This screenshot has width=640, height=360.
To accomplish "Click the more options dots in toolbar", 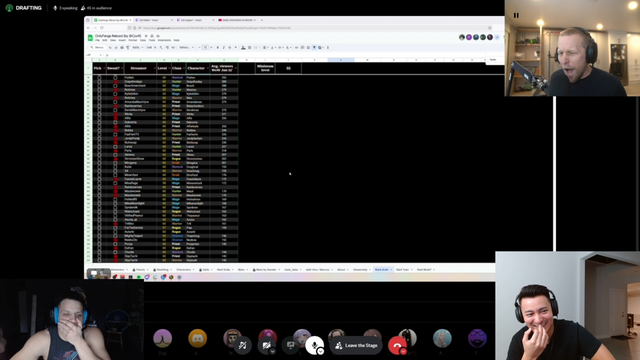I will tap(328, 47).
